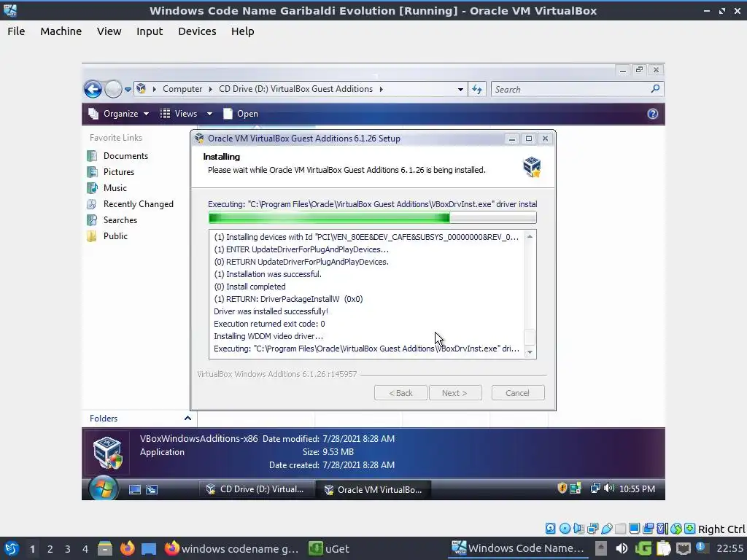Click the host clipboard tray icon

[x=663, y=548]
